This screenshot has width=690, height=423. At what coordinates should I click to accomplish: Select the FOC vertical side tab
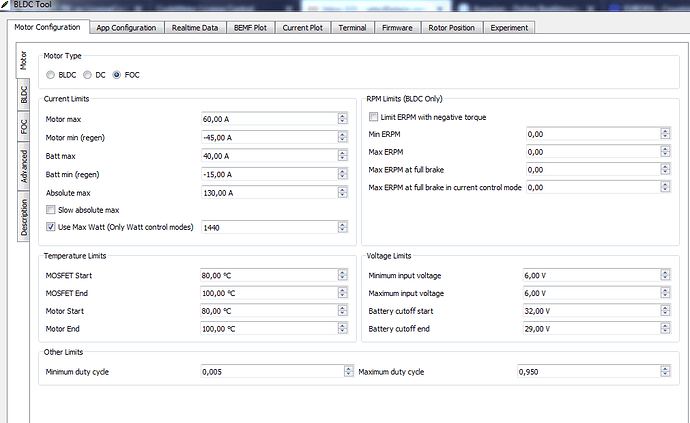tap(24, 126)
